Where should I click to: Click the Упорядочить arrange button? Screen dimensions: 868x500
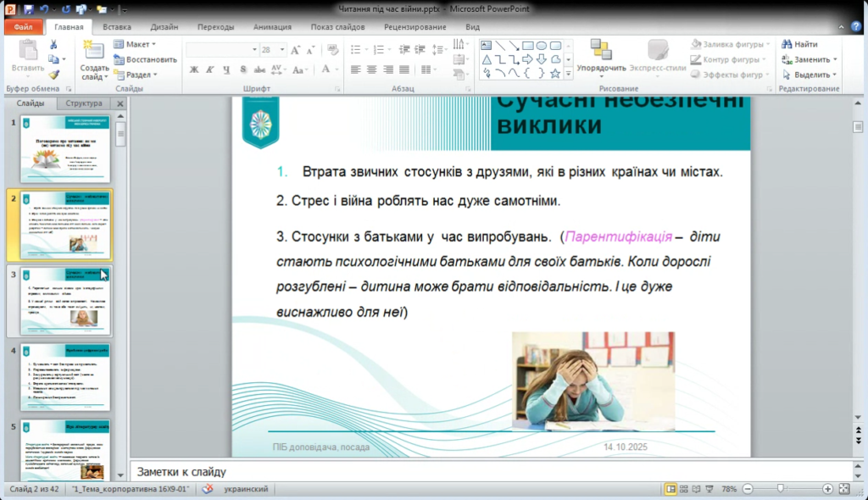point(601,56)
